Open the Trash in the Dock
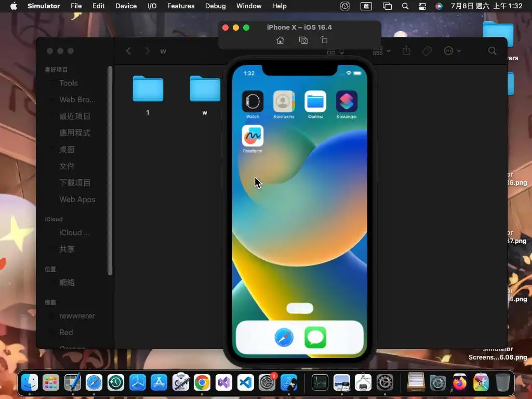Screen dimensions: 532x399 point(502,382)
